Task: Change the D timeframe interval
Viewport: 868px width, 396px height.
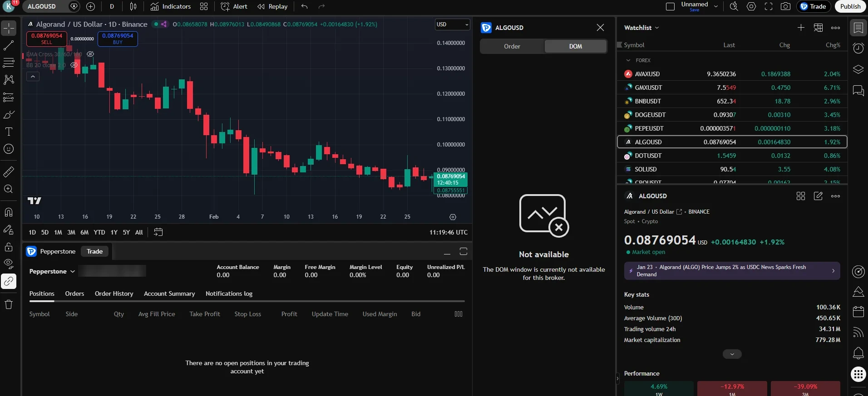Action: coord(112,6)
